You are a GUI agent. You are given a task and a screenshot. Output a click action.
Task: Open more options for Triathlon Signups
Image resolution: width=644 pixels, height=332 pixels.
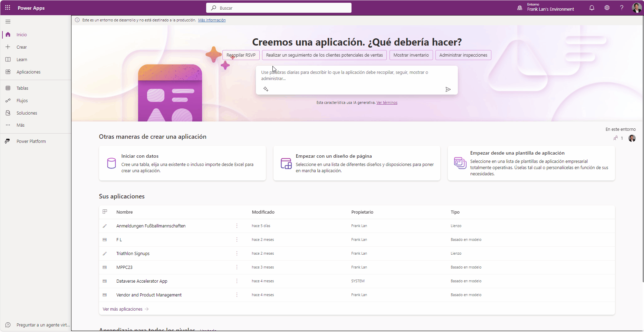pos(237,253)
